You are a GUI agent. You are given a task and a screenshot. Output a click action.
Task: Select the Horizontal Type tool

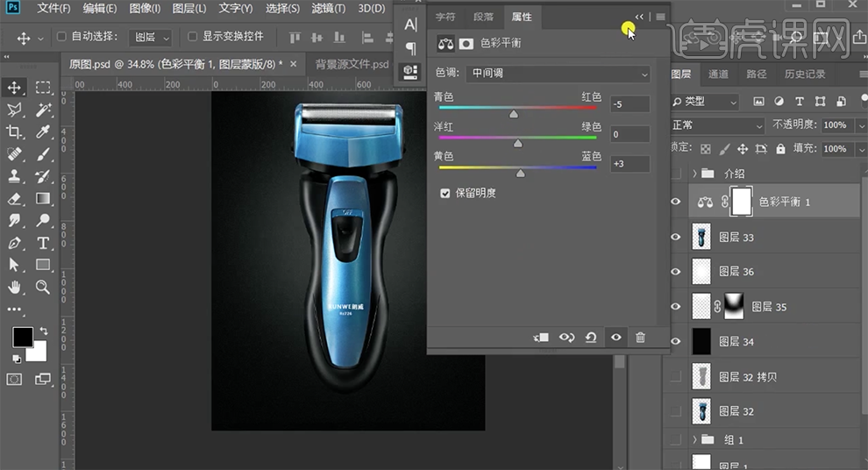[43, 243]
